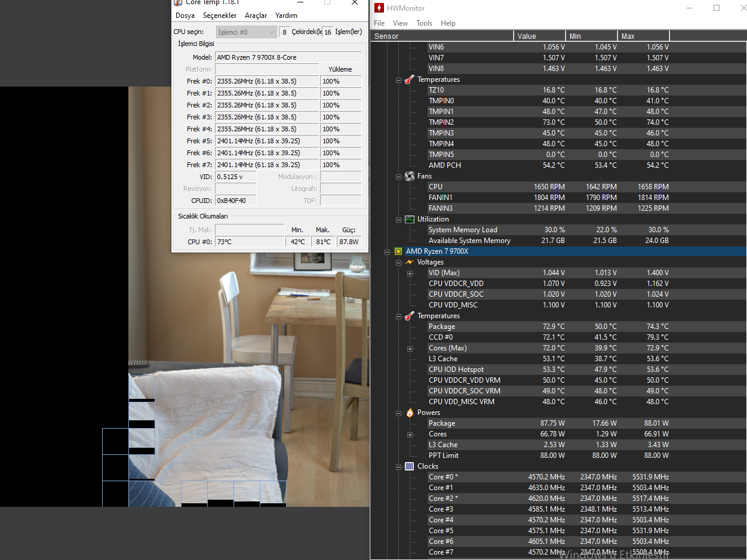This screenshot has width=747, height=560.
Task: Open the Tools menu in HWMonitor
Action: [424, 23]
